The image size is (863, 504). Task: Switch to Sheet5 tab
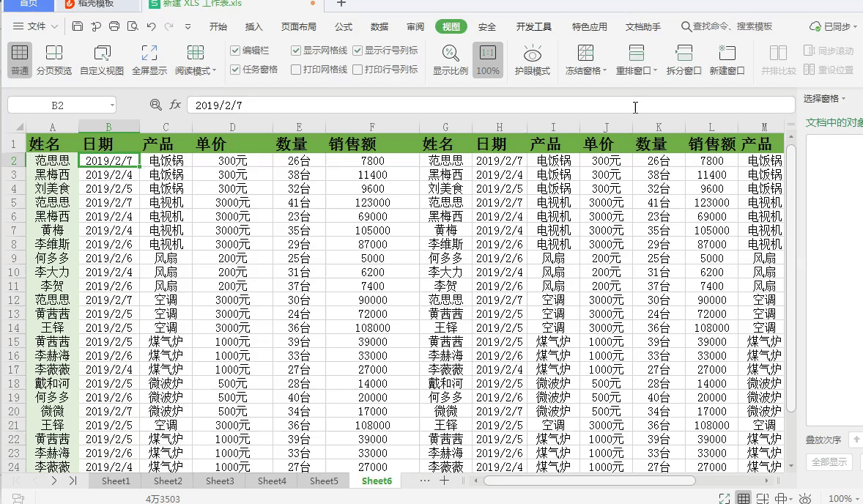(x=324, y=481)
